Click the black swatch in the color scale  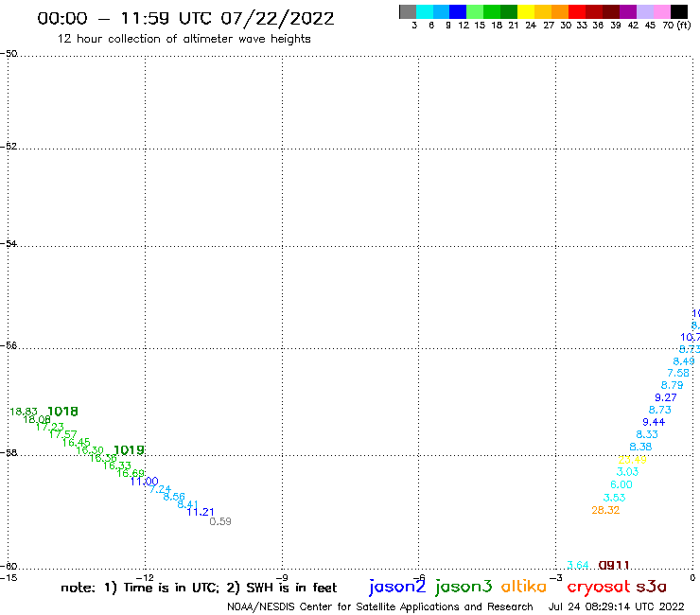click(679, 11)
